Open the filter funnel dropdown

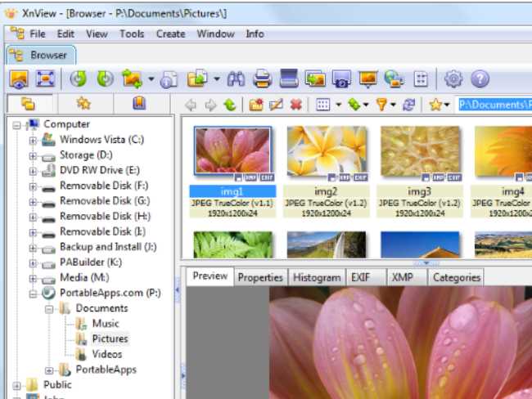pos(393,105)
